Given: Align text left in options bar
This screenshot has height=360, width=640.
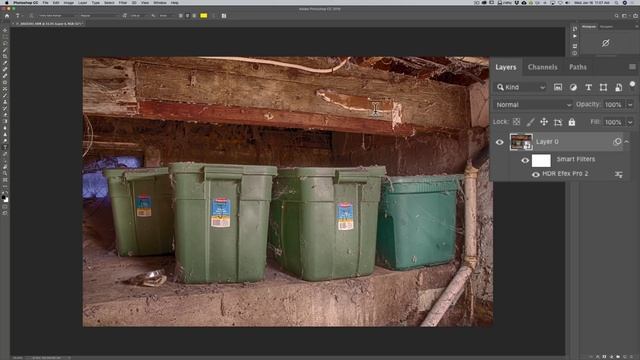Looking at the screenshot, I should [181, 16].
